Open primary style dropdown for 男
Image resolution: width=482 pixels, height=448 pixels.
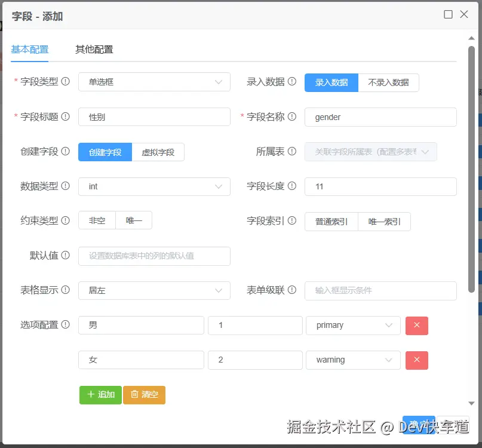(x=353, y=326)
